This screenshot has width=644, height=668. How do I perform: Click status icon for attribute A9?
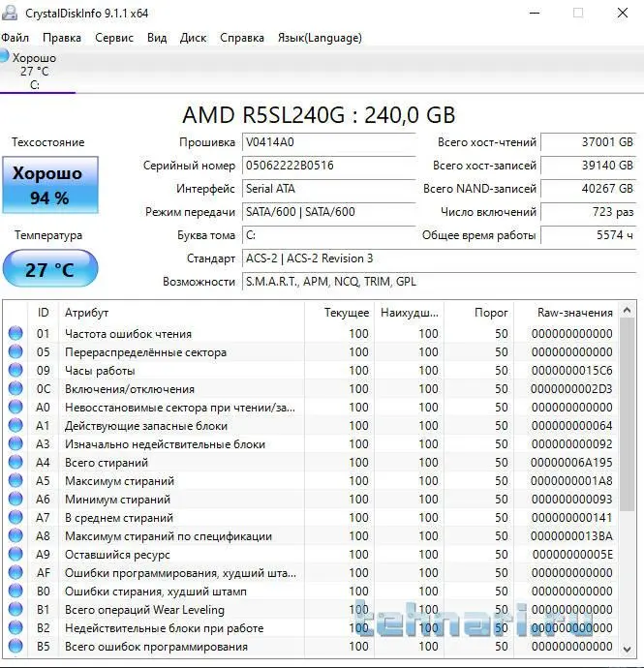(x=15, y=554)
